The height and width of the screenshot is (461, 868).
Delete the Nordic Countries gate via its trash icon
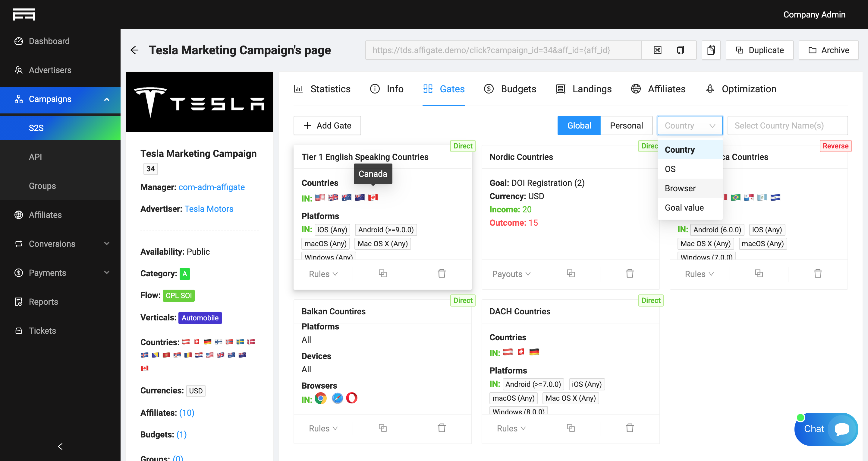point(629,274)
